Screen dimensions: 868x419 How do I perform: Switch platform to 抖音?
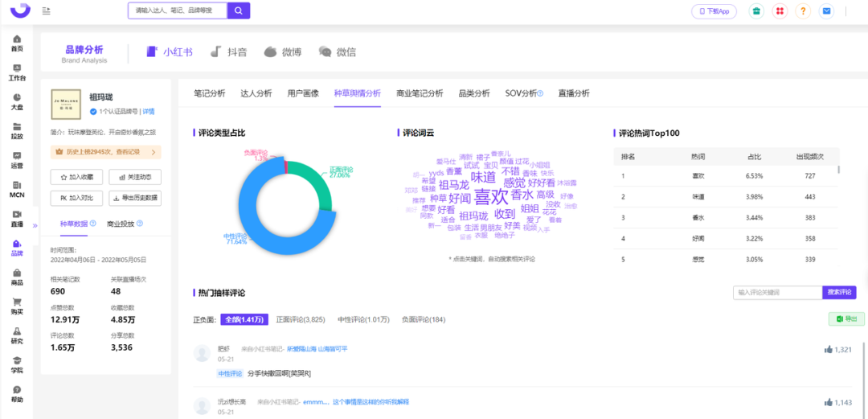(228, 52)
